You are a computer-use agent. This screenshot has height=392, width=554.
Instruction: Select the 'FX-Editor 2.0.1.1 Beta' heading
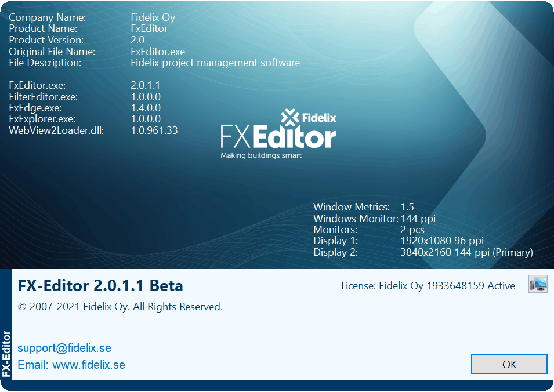click(x=100, y=286)
